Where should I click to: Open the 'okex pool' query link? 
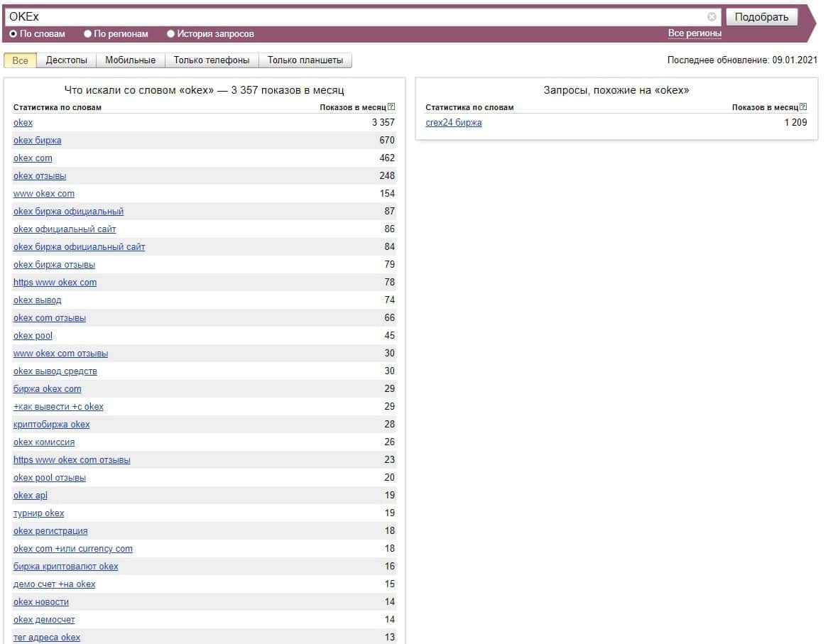33,336
